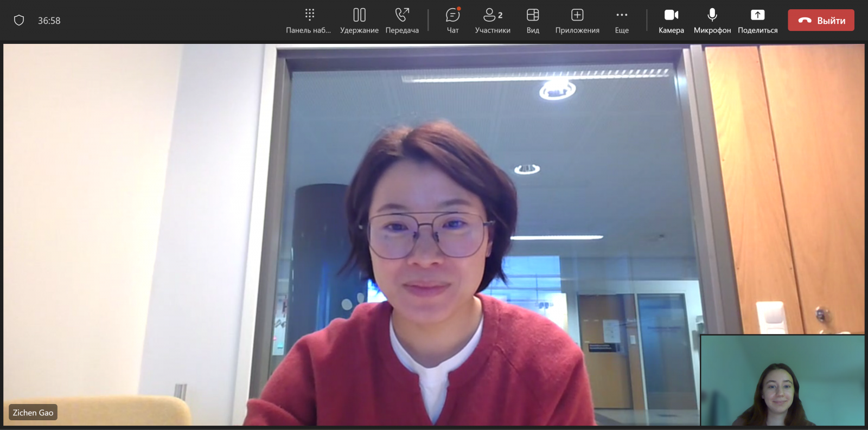Image resolution: width=868 pixels, height=430 pixels.
Task: Click the Zichen Gao name label
Action: (33, 413)
